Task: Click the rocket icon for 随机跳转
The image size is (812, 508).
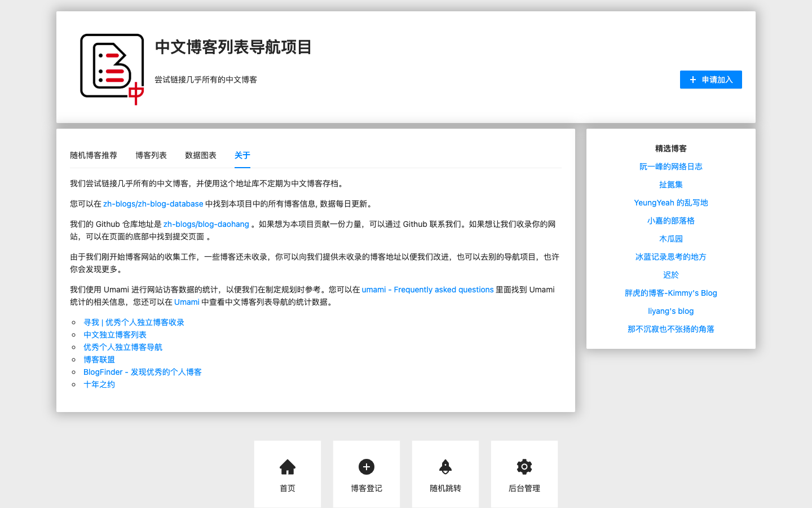Action: [445, 467]
